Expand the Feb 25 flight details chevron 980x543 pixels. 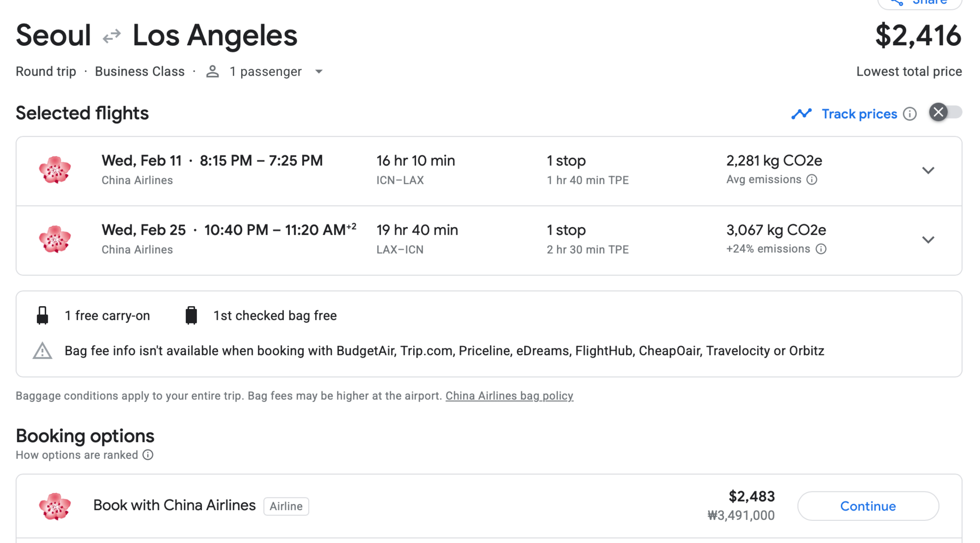tap(928, 240)
